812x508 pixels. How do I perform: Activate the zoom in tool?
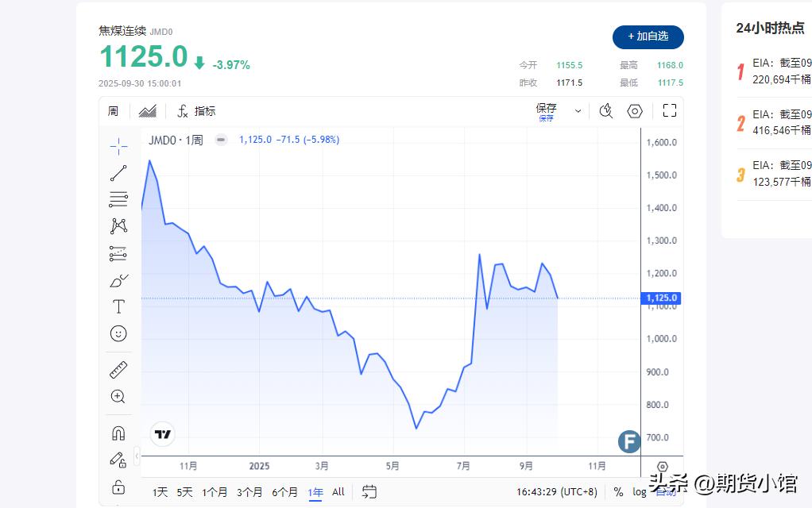point(118,397)
